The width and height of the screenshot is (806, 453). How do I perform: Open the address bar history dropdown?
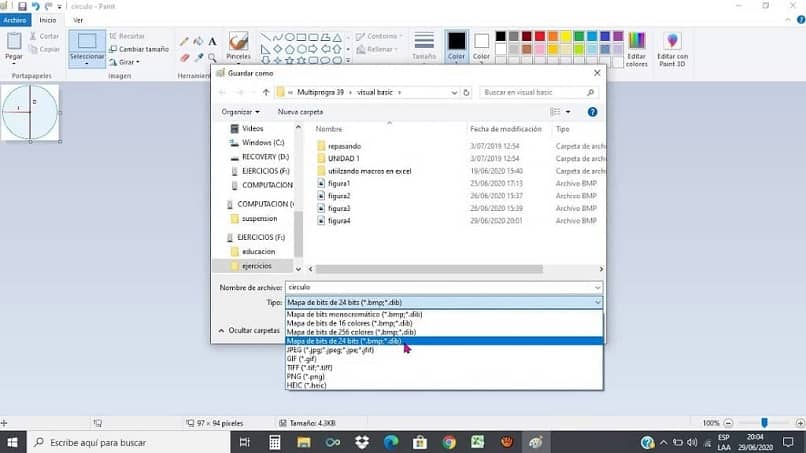pyautogui.click(x=454, y=93)
